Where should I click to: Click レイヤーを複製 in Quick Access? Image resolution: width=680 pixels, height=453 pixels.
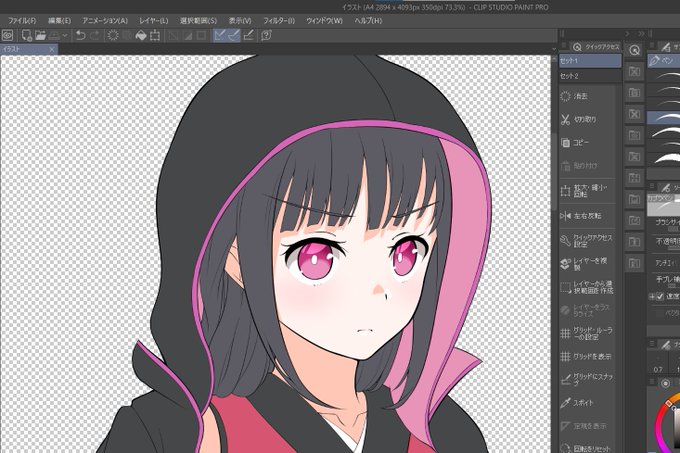point(587,264)
